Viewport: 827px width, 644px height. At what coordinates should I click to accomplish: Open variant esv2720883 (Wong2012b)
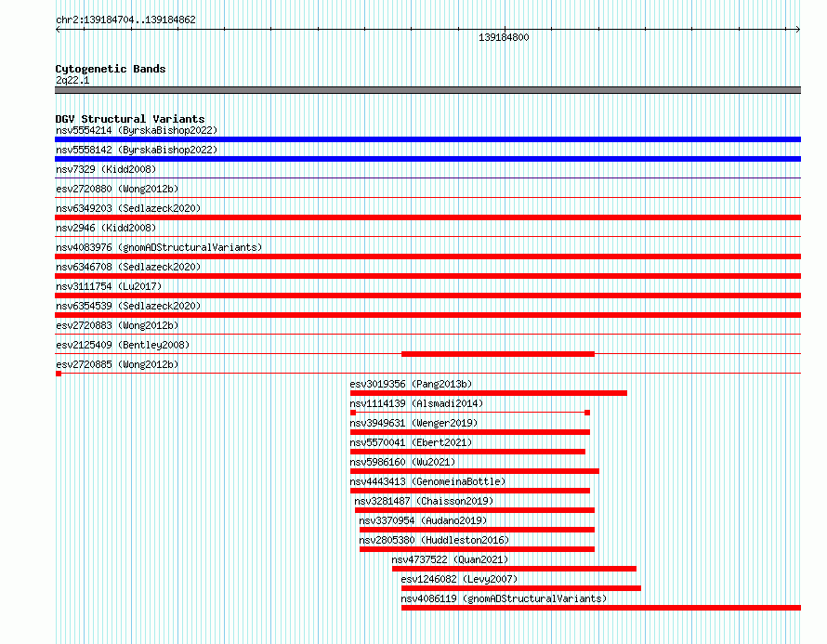[x=117, y=325]
